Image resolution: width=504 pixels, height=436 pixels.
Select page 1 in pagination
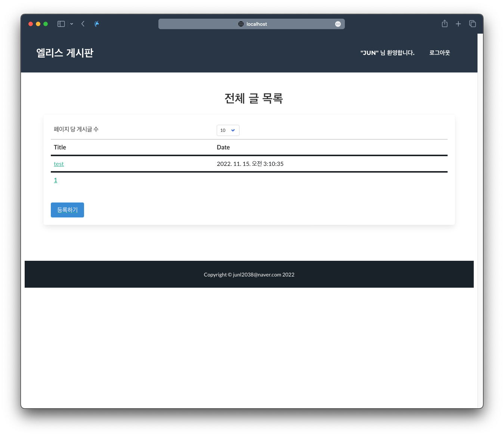(x=55, y=180)
